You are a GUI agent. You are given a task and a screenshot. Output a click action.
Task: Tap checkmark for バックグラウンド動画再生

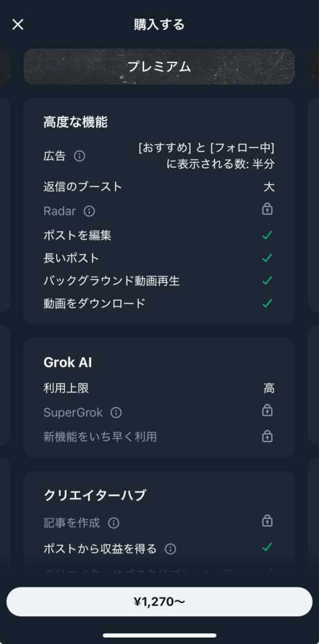click(267, 280)
